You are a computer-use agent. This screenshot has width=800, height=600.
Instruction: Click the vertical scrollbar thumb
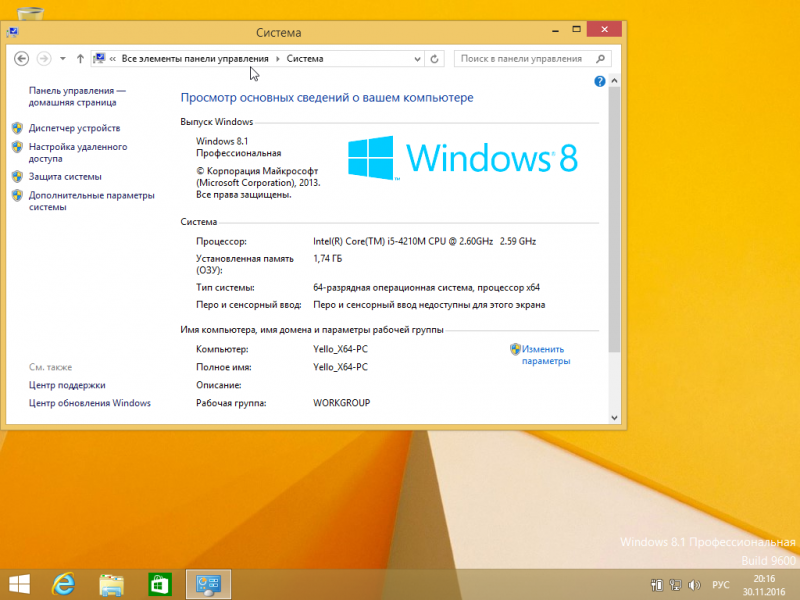coord(614,219)
